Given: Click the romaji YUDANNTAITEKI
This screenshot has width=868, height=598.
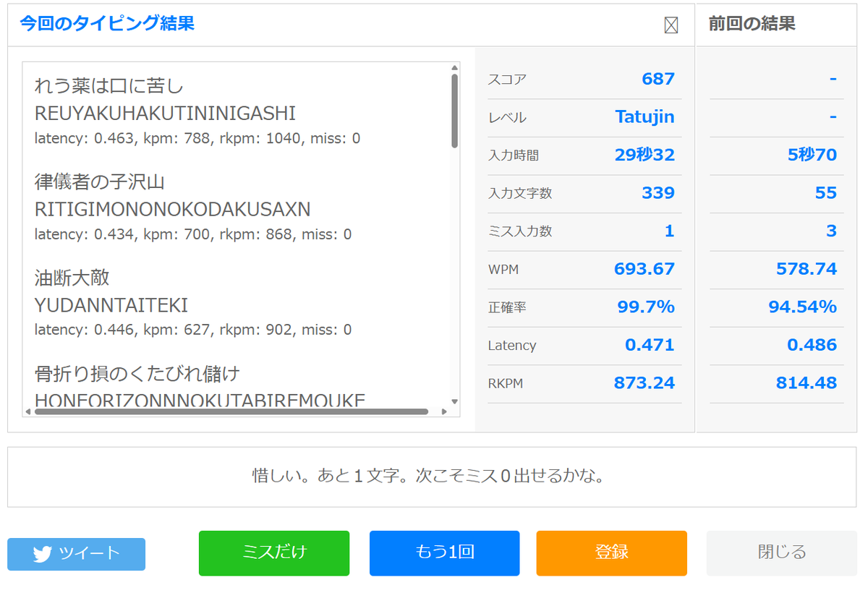Looking at the screenshot, I should [x=111, y=305].
